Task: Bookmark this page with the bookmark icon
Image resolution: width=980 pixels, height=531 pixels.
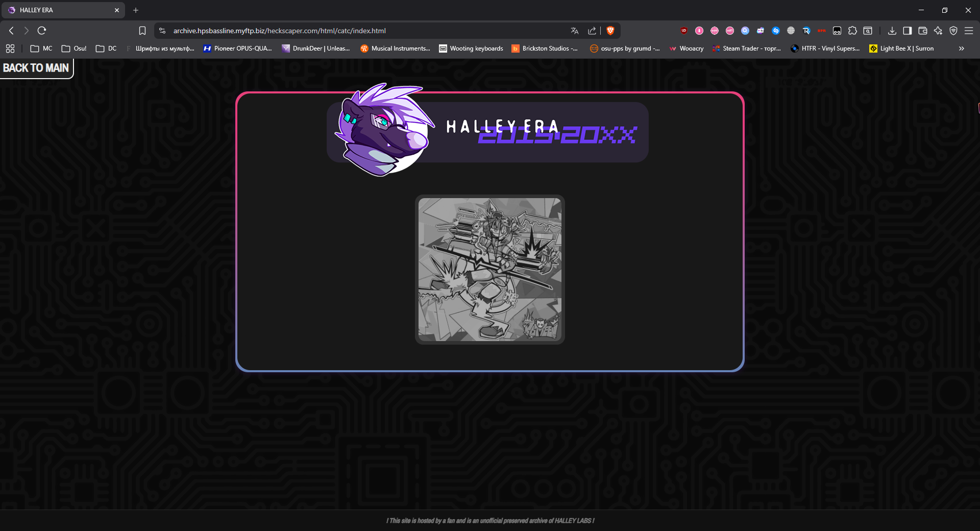Action: 142,31
